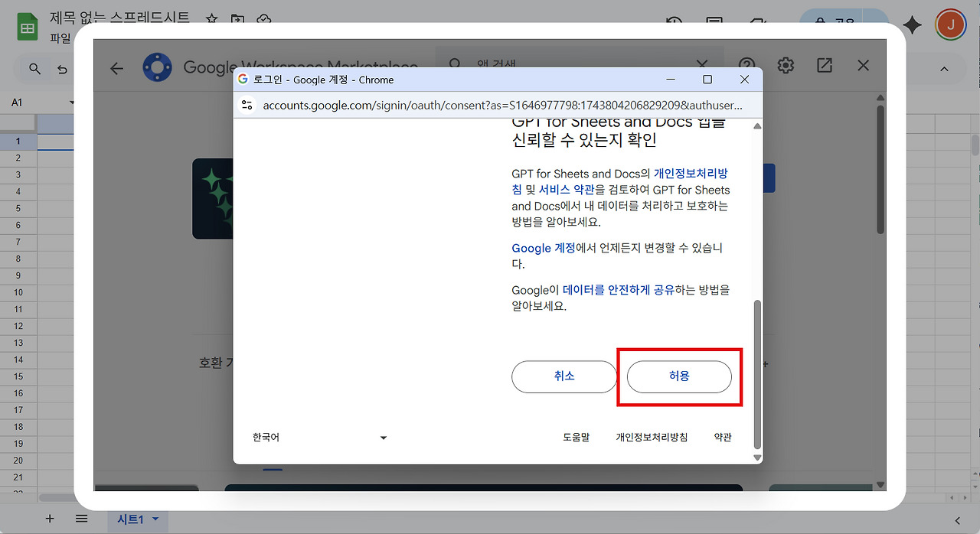The height and width of the screenshot is (534, 980).
Task: Open Marketplace in a new window icon
Action: [825, 65]
